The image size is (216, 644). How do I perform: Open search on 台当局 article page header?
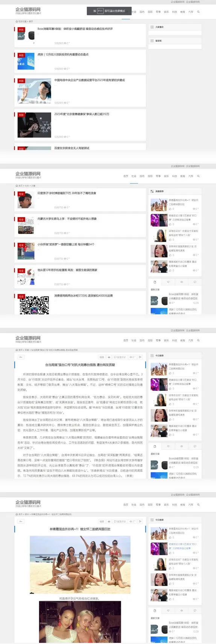(198, 340)
